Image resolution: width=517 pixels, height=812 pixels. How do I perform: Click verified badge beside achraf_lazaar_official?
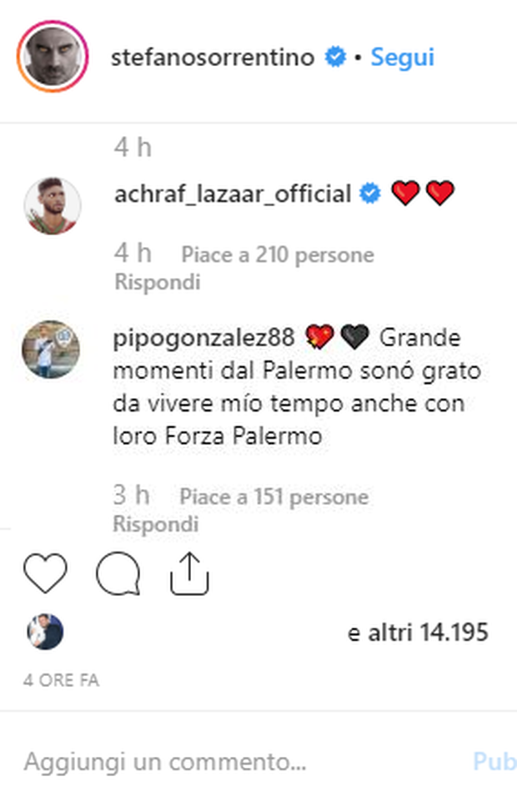(x=370, y=194)
